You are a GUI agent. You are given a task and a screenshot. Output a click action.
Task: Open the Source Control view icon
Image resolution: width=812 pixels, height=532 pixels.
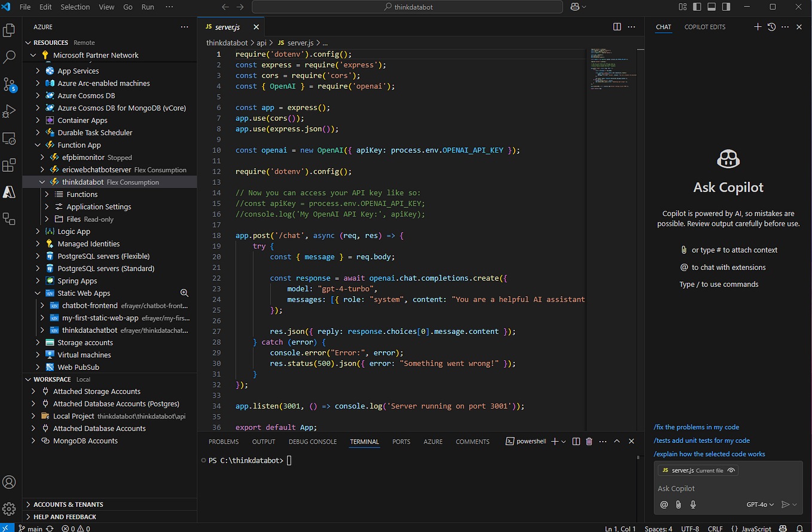(x=10, y=84)
